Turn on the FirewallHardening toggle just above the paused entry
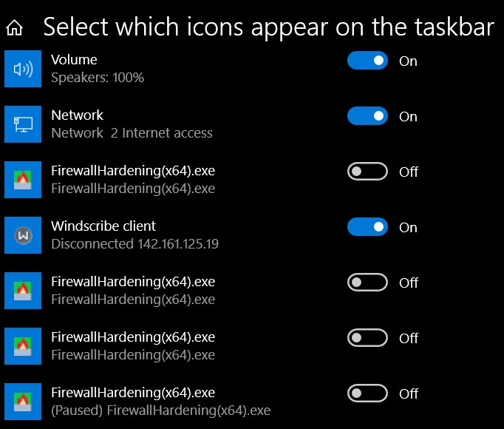The image size is (504, 429). point(367,338)
